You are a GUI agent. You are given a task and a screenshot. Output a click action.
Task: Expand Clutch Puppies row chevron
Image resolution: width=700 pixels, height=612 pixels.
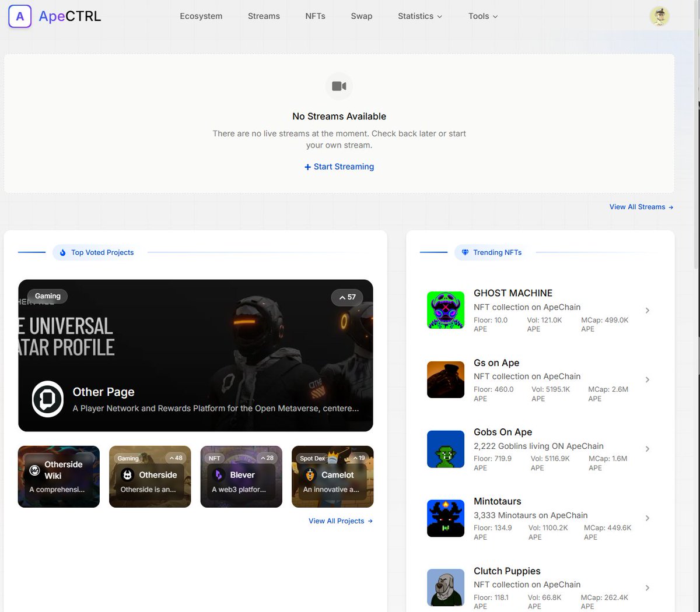pyautogui.click(x=647, y=588)
